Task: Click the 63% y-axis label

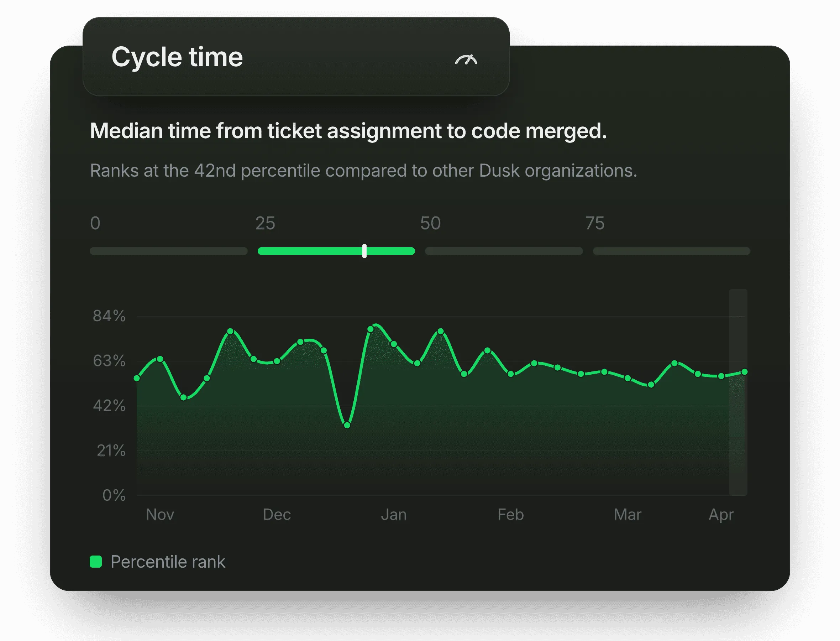Action: point(109,360)
